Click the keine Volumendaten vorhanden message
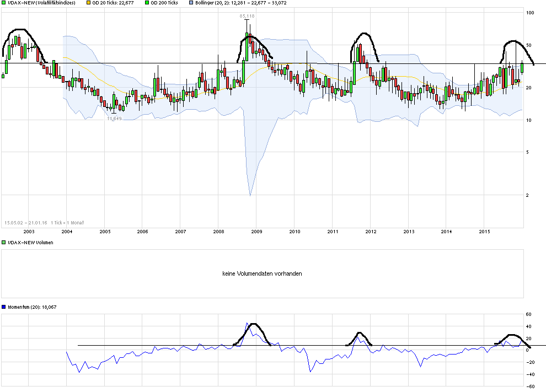546x392 pixels. (x=262, y=273)
